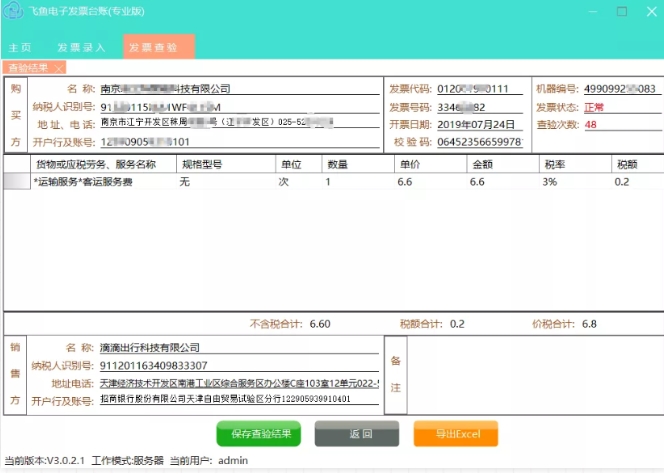
Task: Click the 返回 button
Action: click(357, 433)
